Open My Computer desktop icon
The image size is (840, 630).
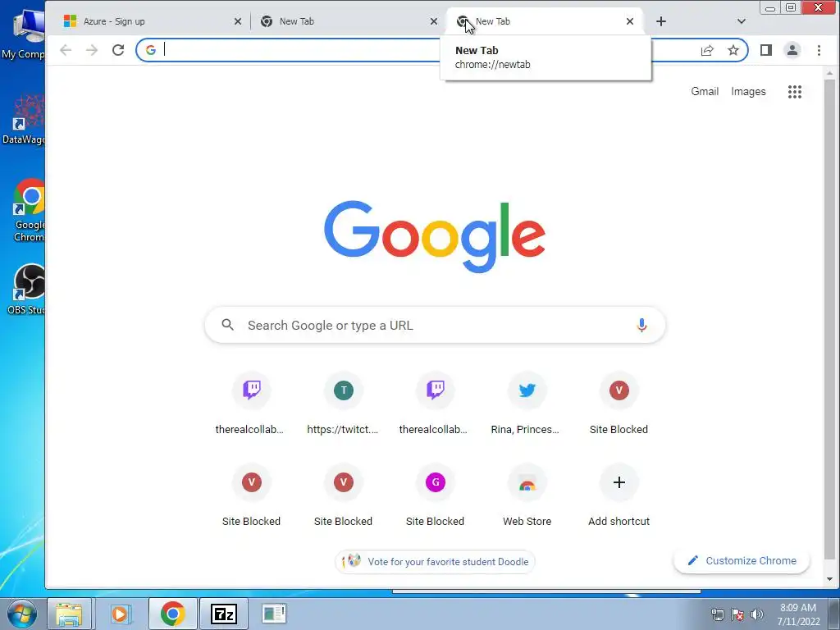point(24,34)
